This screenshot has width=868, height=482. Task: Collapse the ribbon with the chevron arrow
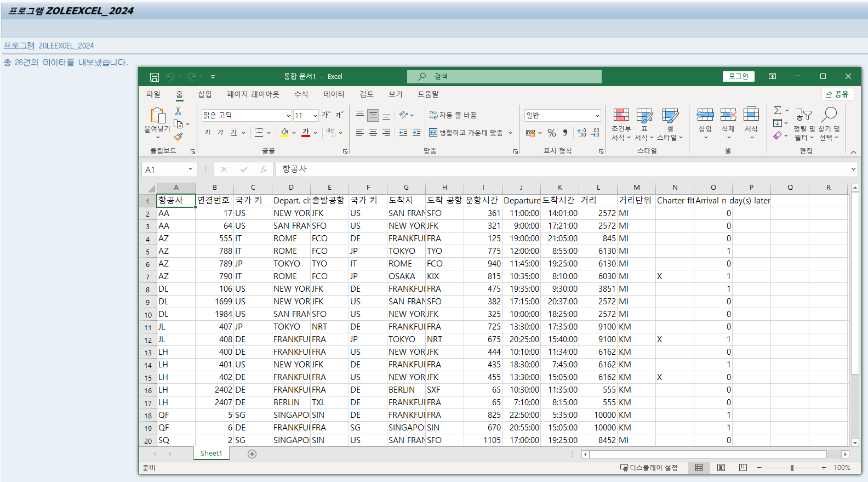click(x=853, y=152)
